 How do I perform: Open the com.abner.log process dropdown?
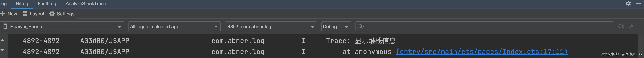click(312, 27)
